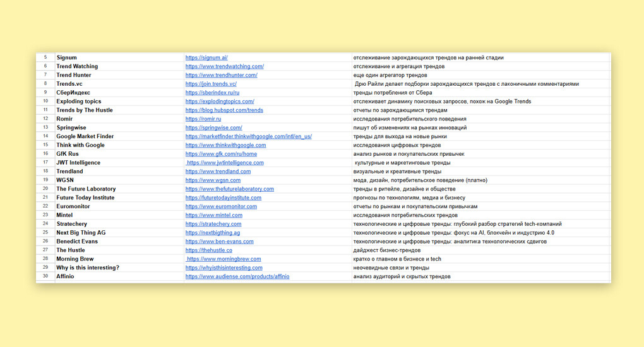
Task: Open the explodingtopics.com link
Action: pyautogui.click(x=219, y=102)
